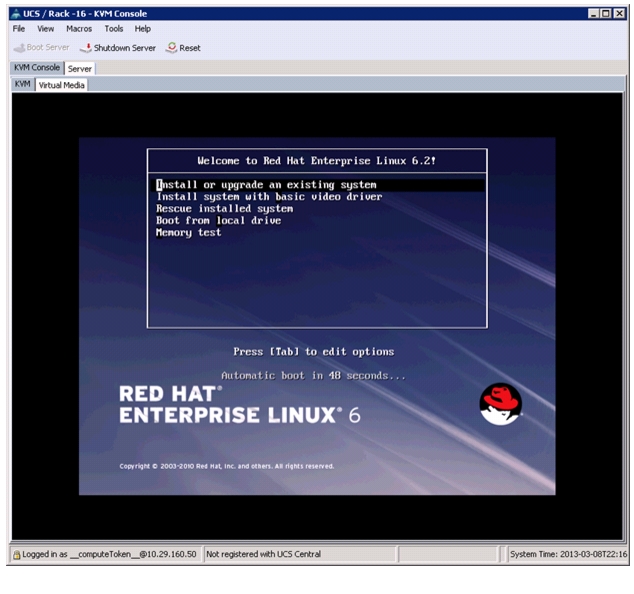Open the Tools menu

(114, 29)
